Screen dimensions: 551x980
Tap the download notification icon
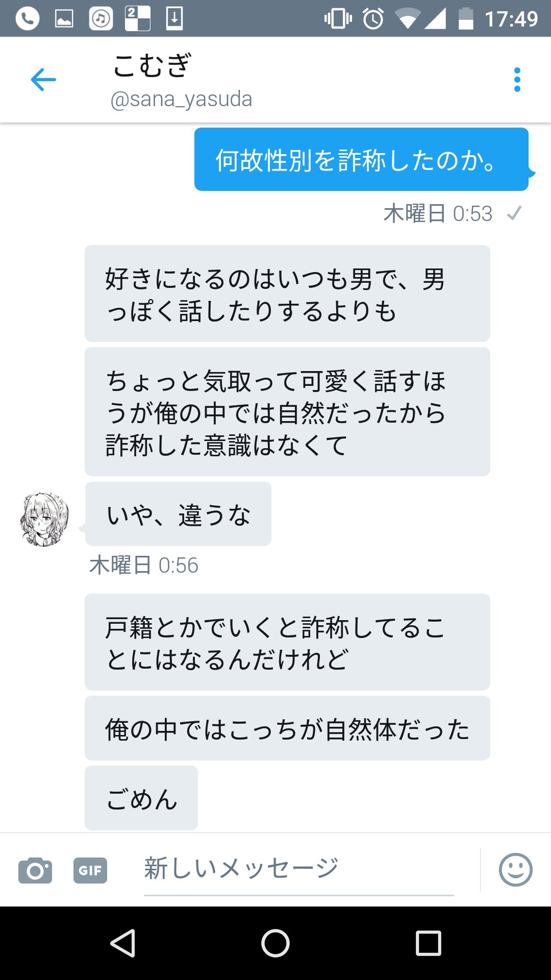[x=174, y=19]
